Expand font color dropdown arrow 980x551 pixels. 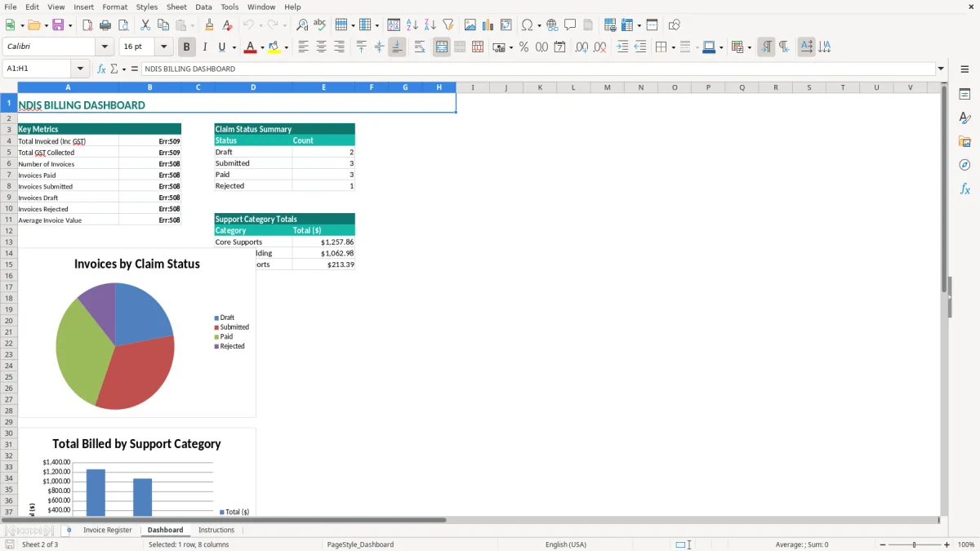click(262, 47)
